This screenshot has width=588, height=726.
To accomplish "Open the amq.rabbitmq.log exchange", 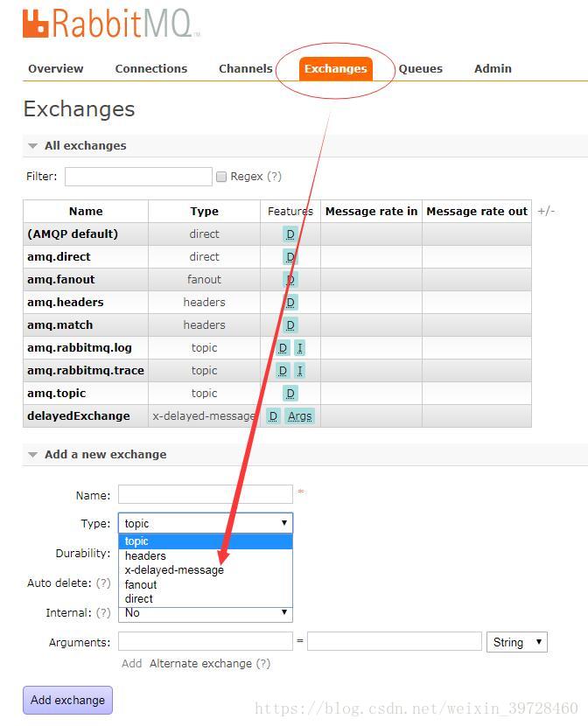I will click(x=79, y=347).
